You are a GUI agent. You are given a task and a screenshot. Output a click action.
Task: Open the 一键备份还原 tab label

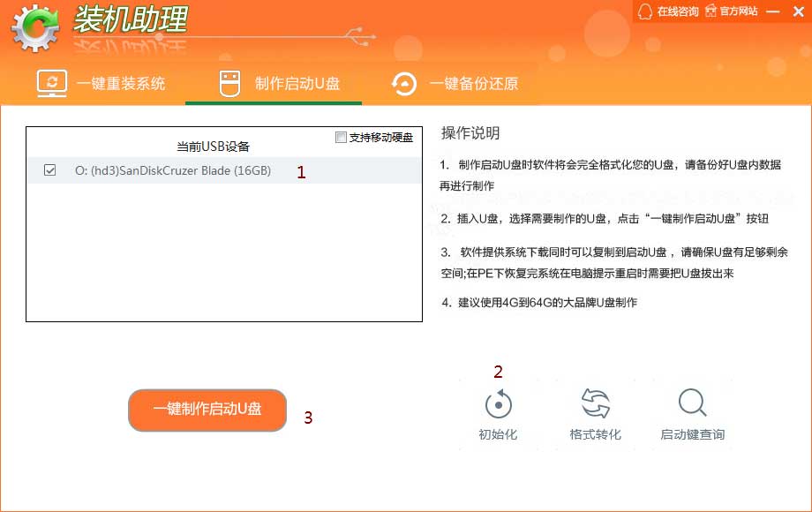tap(473, 84)
